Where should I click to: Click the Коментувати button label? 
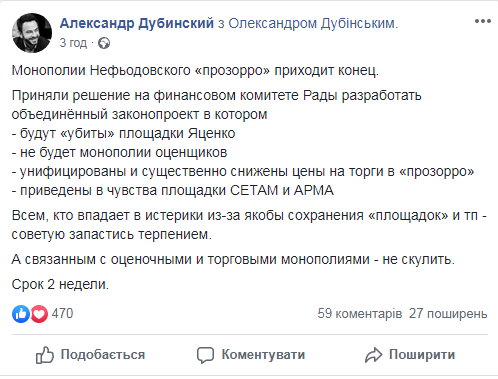pos(263,355)
